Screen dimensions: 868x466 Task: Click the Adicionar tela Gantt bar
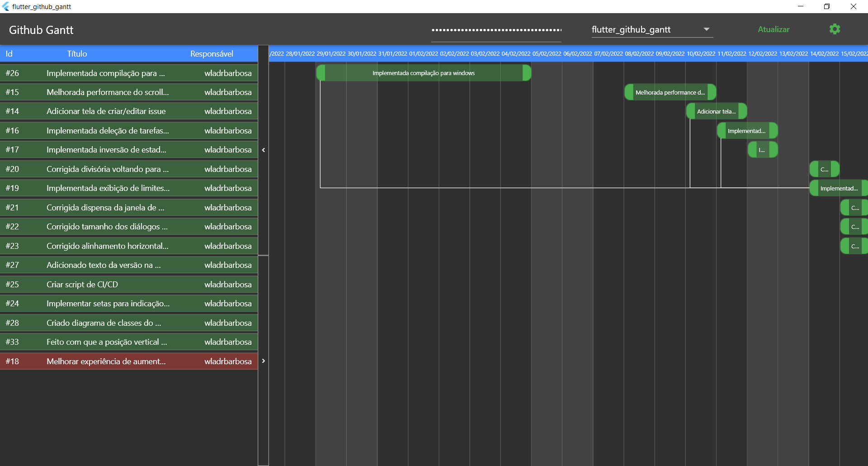716,111
